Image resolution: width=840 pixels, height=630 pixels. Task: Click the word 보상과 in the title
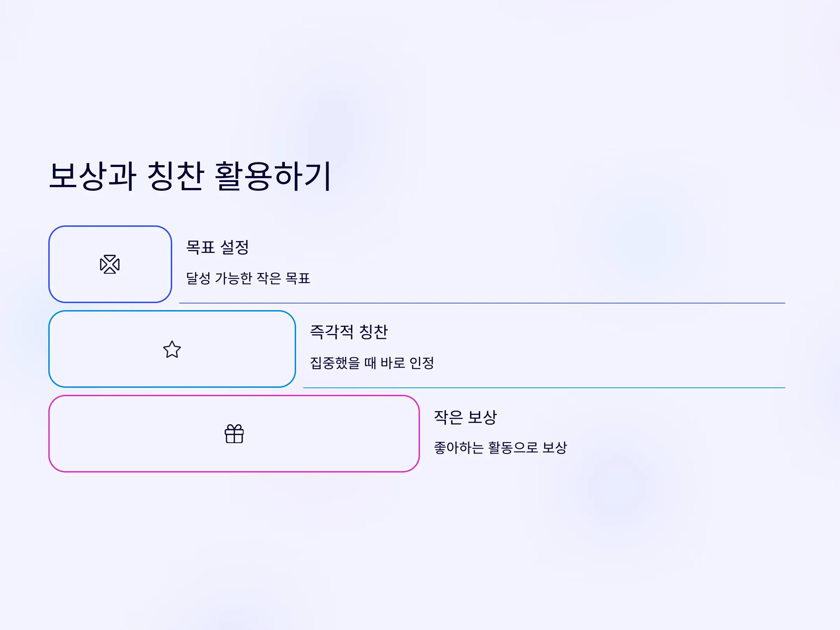click(x=93, y=175)
